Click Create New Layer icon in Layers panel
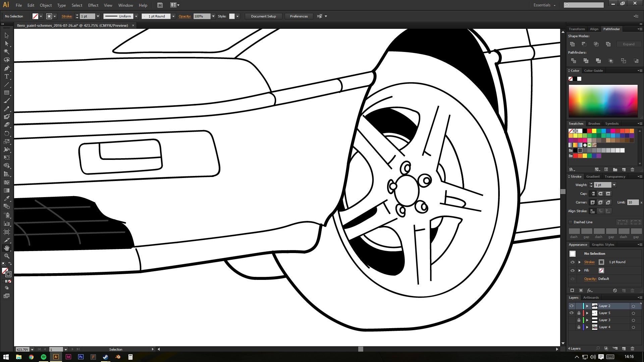This screenshot has height=362, width=644. click(x=624, y=349)
